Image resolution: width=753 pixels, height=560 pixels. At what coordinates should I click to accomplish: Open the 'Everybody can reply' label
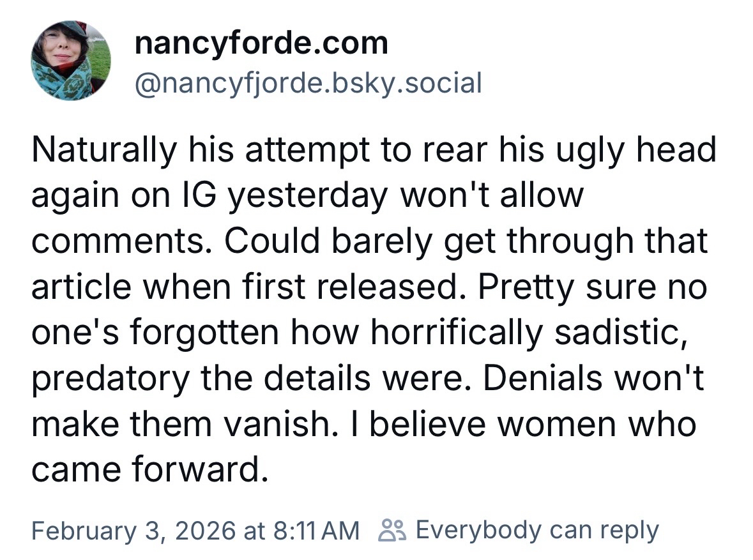537,530
